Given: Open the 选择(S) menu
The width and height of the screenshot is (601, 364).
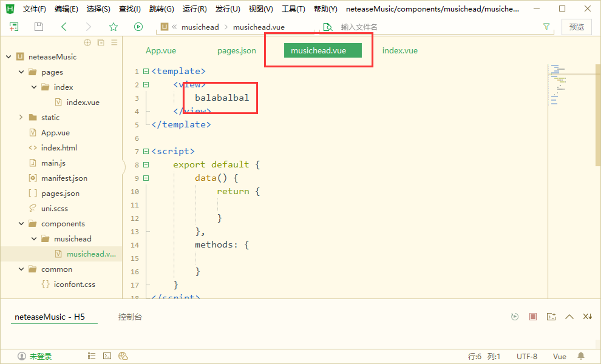Looking at the screenshot, I should (98, 9).
